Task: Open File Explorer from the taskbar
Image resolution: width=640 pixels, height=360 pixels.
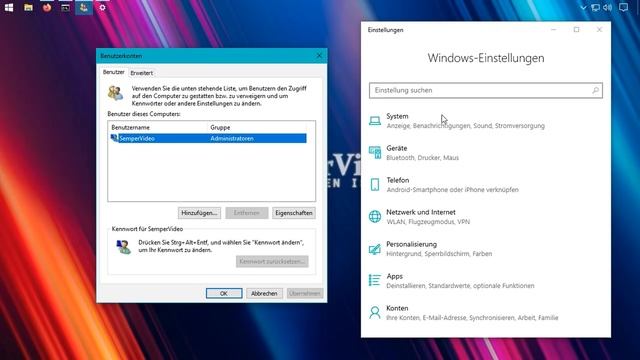Action: (28, 7)
